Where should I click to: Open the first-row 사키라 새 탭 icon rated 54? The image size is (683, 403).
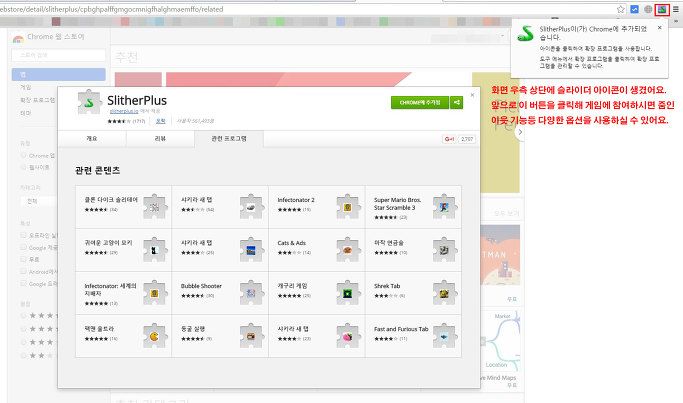pyautogui.click(x=251, y=207)
